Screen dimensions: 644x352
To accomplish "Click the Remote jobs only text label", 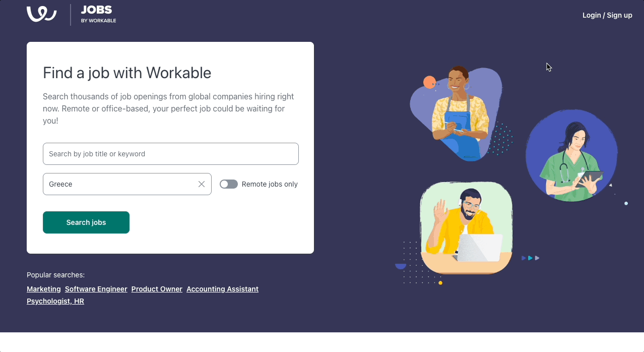I will pos(270,184).
